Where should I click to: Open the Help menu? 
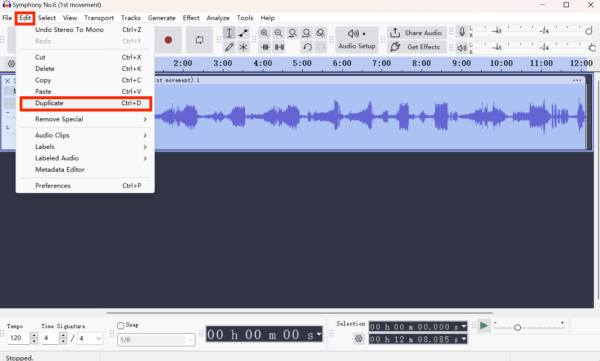coord(267,18)
